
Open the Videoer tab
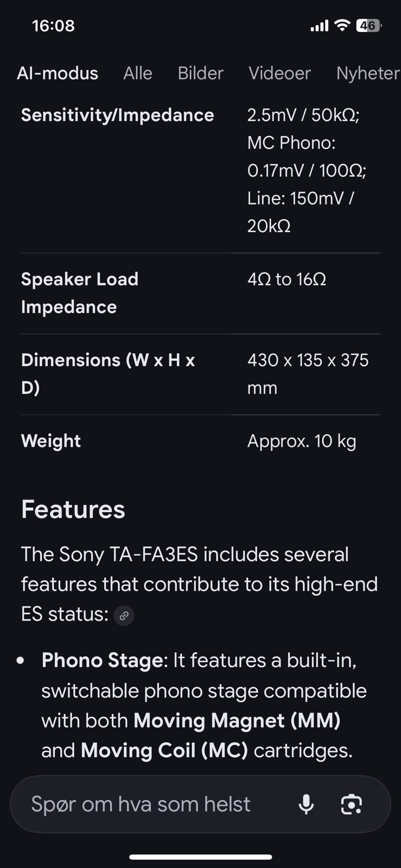pyautogui.click(x=279, y=73)
